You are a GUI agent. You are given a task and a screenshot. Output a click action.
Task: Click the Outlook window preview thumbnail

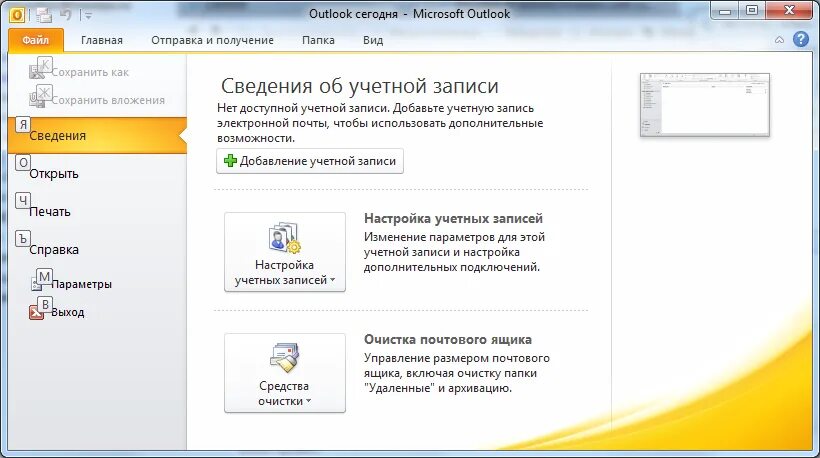click(704, 105)
